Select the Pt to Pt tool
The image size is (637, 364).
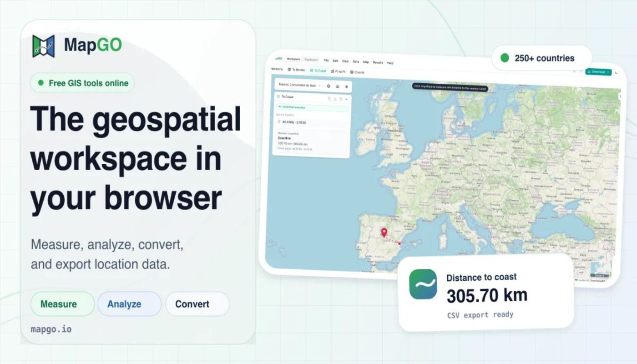point(338,71)
